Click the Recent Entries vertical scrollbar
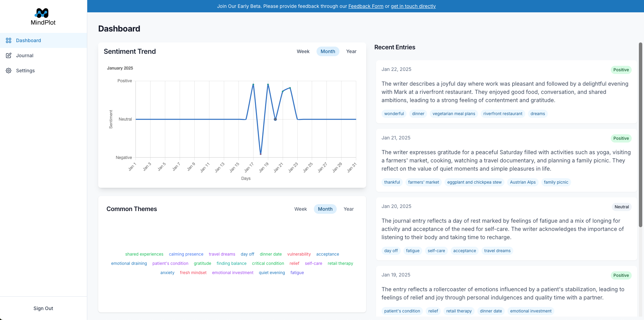The width and height of the screenshot is (644, 320). 641,135
